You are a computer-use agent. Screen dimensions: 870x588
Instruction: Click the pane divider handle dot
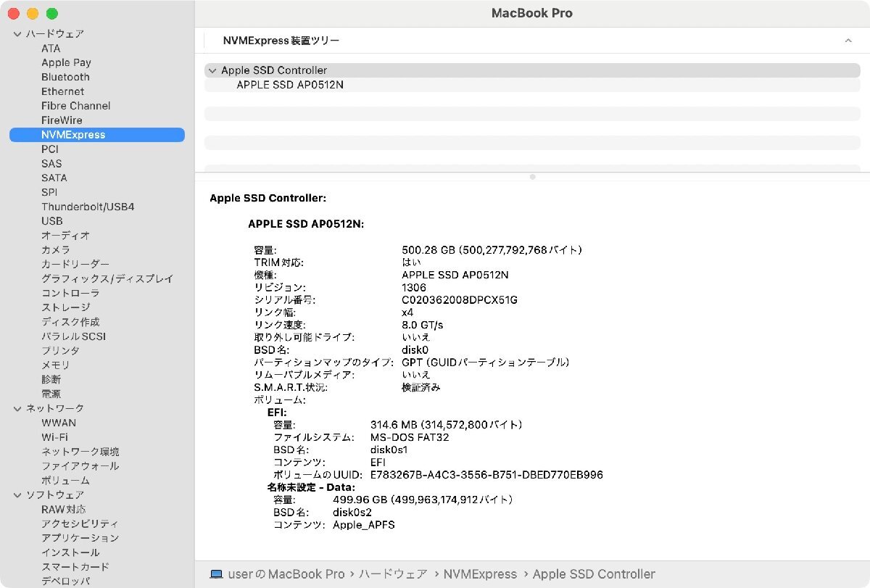(532, 177)
